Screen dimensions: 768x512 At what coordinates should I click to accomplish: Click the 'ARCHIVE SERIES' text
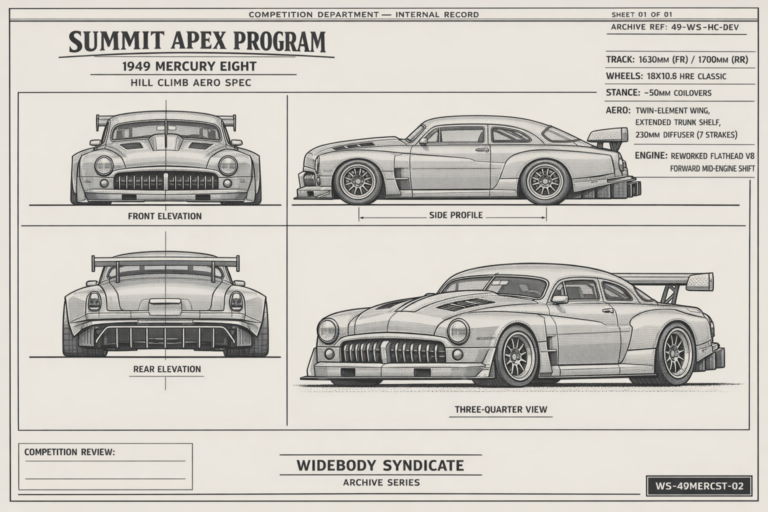point(382,483)
